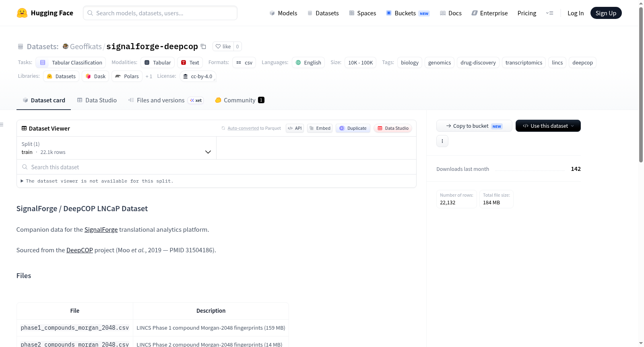Select the cc-by-4.0 license tag

(198, 76)
